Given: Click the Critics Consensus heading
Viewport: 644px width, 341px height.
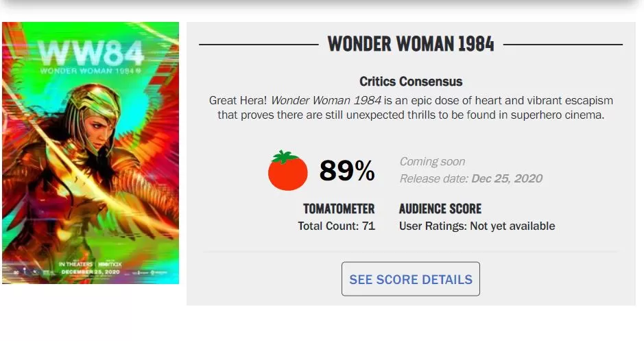Looking at the screenshot, I should click(x=411, y=82).
